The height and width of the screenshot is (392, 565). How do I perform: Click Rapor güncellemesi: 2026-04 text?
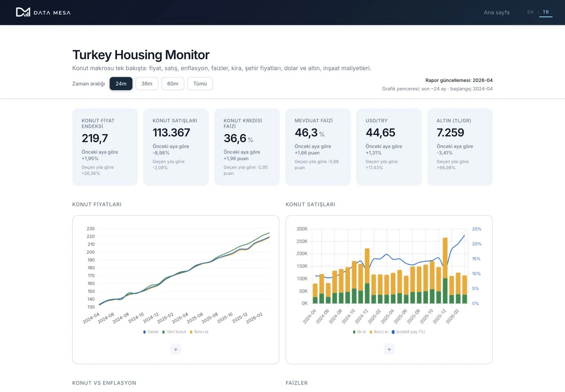point(459,80)
